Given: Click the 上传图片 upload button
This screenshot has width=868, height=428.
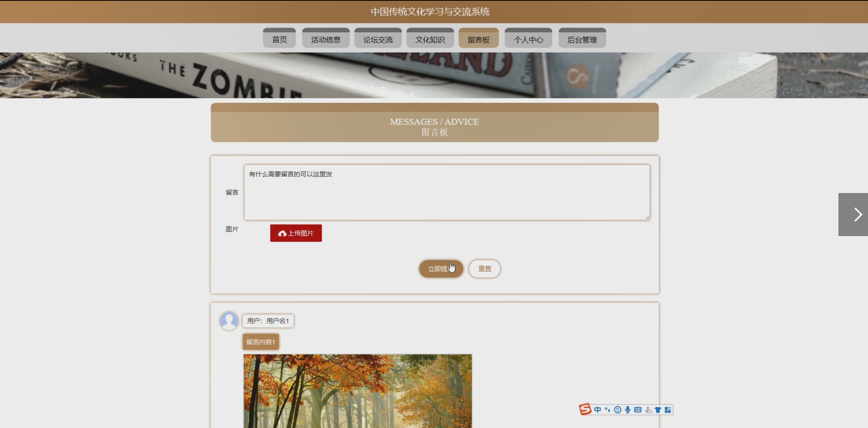Looking at the screenshot, I should click(296, 233).
